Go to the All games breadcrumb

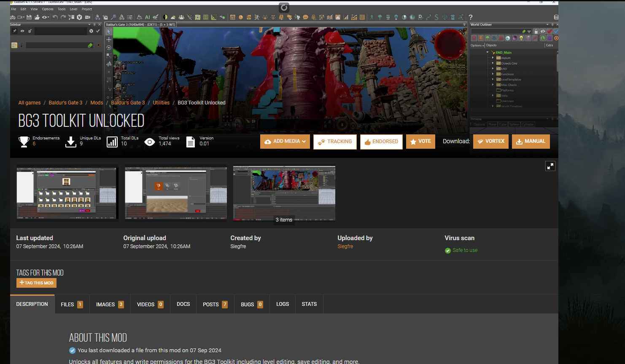pos(30,103)
